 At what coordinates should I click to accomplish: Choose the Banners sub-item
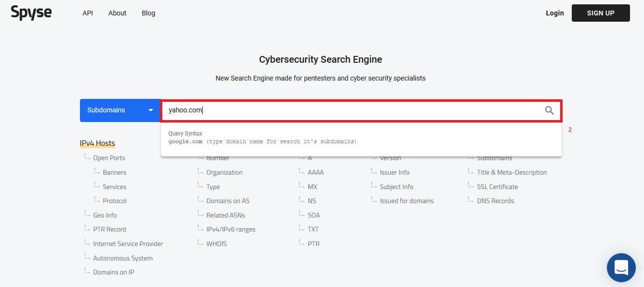pos(115,172)
